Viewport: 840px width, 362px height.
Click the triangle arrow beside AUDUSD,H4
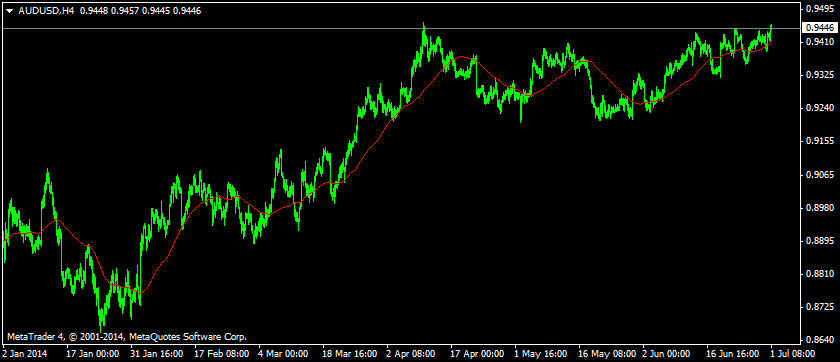point(9,11)
